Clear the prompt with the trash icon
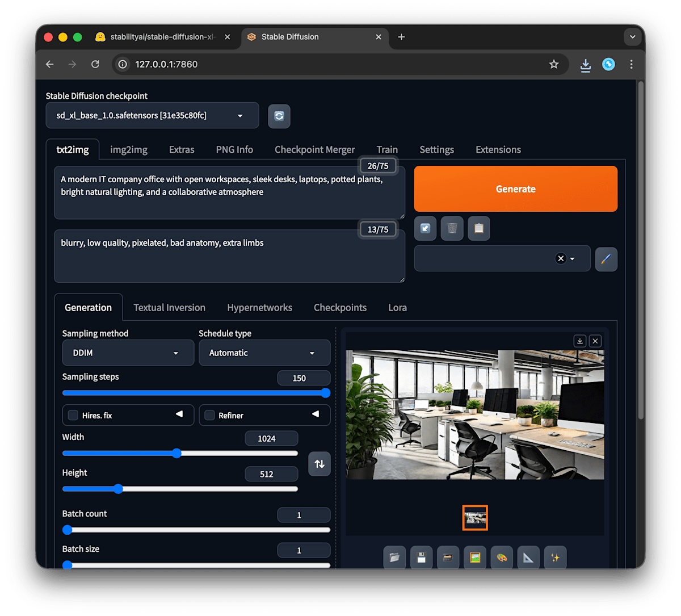 [452, 228]
